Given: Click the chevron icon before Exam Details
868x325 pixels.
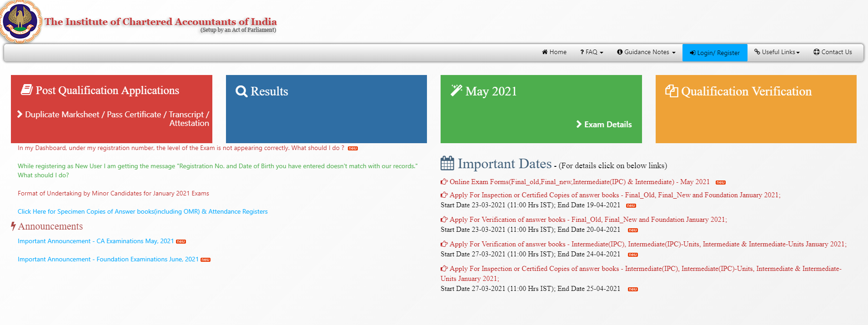Looking at the screenshot, I should tap(579, 124).
